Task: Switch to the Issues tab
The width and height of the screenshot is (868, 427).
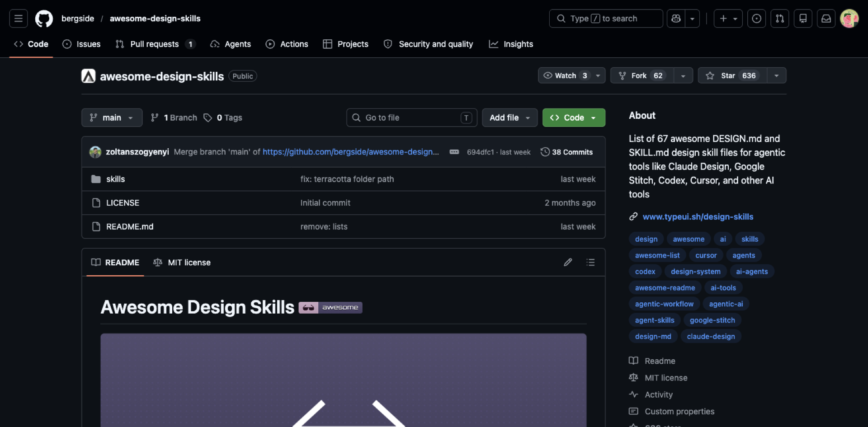Action: click(x=81, y=44)
